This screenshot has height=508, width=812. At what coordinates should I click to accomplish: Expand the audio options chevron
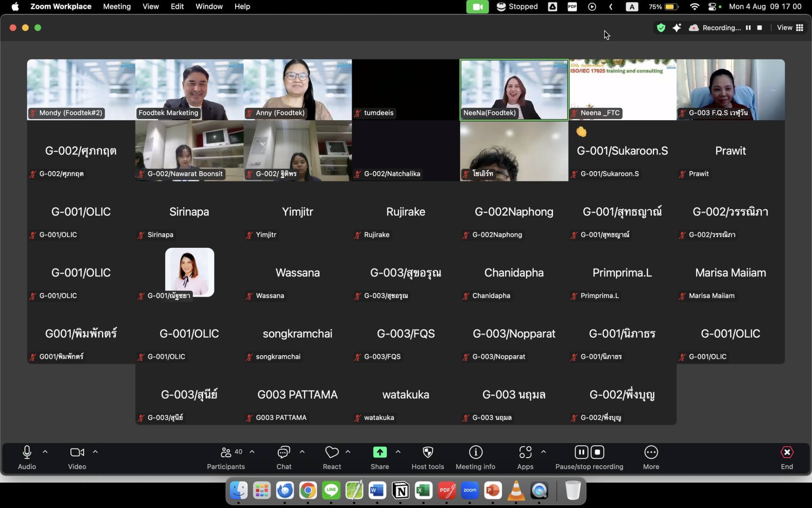point(45,452)
